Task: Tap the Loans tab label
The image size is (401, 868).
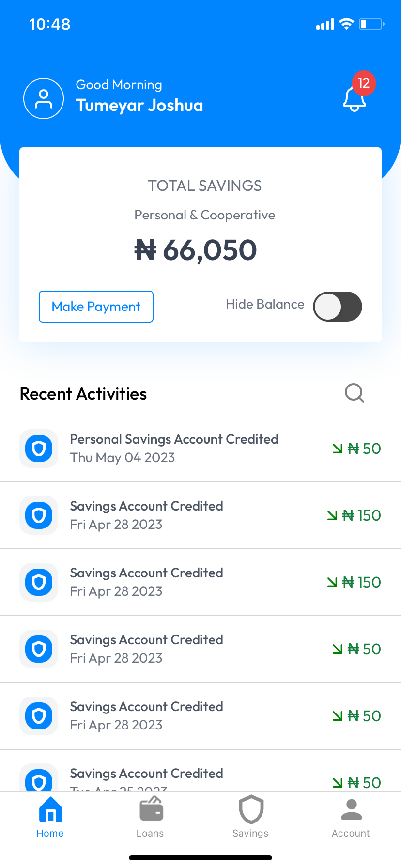Action: tap(150, 833)
